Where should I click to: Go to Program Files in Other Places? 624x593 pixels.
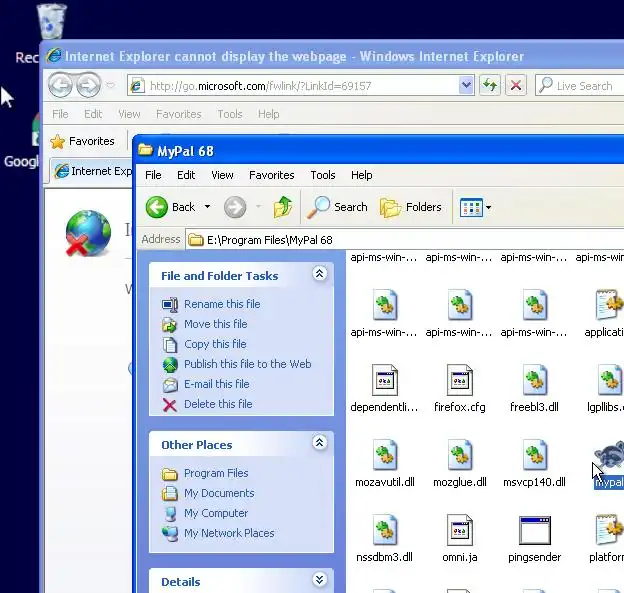(x=216, y=473)
